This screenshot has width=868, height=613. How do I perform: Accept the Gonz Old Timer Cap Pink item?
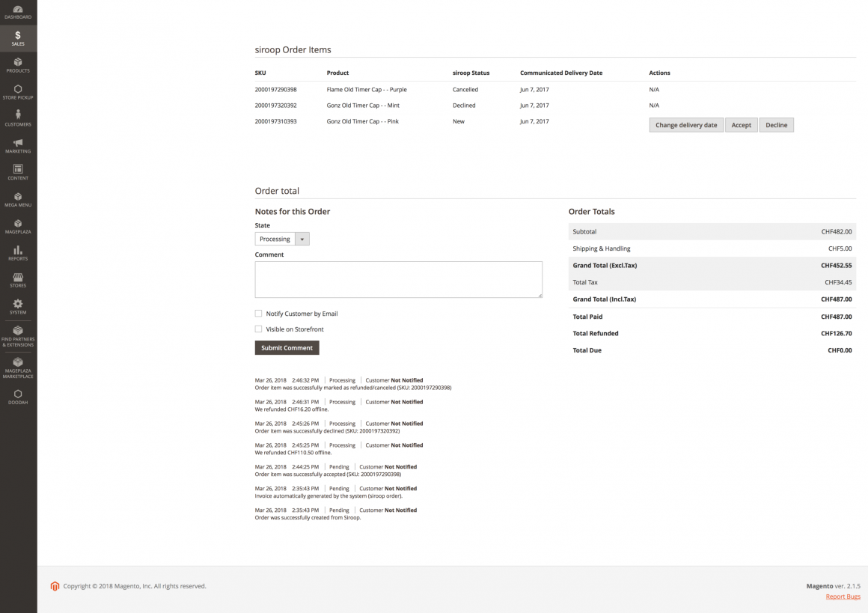742,125
